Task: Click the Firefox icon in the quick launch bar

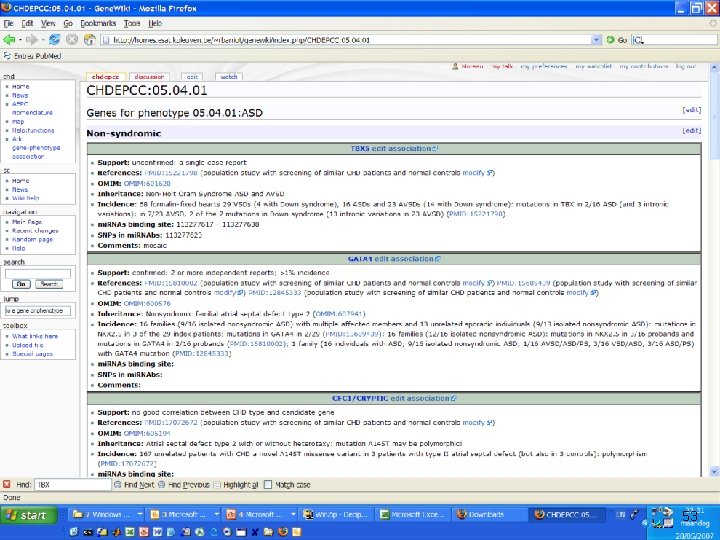Action: click(x=283, y=532)
